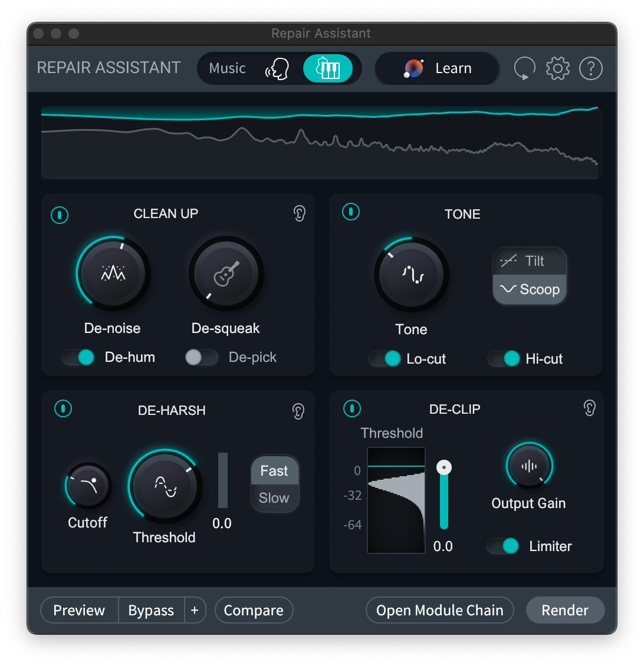Viewport: 644px width, 666px height.
Task: Click the ear preview icon on Clean Up
Action: coord(299,213)
